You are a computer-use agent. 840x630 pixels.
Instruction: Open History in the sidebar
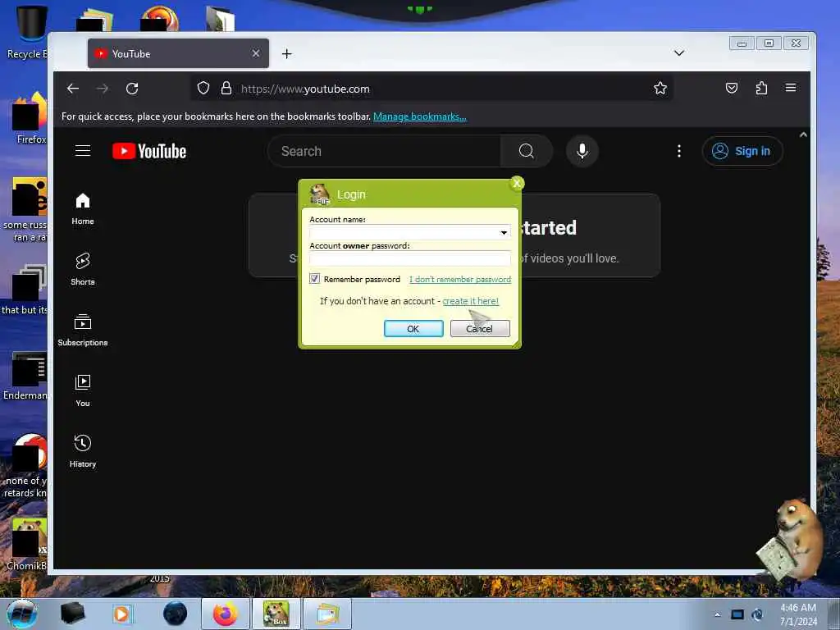coord(83,452)
